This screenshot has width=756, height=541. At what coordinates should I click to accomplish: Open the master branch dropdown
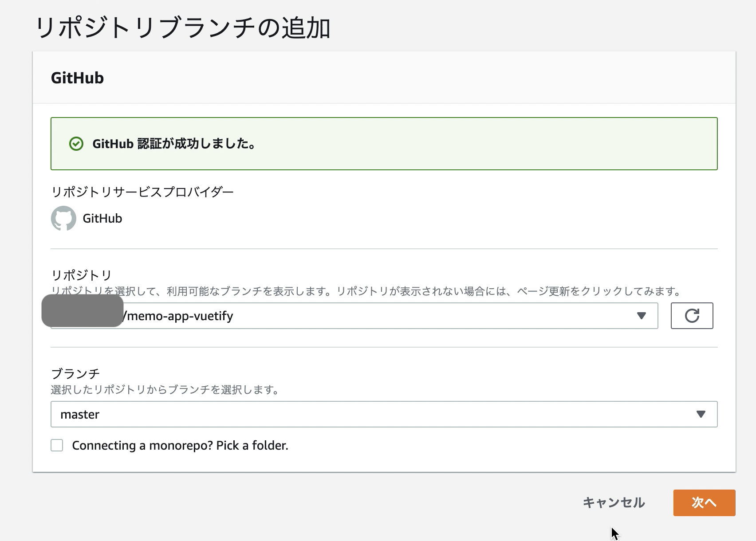point(384,414)
